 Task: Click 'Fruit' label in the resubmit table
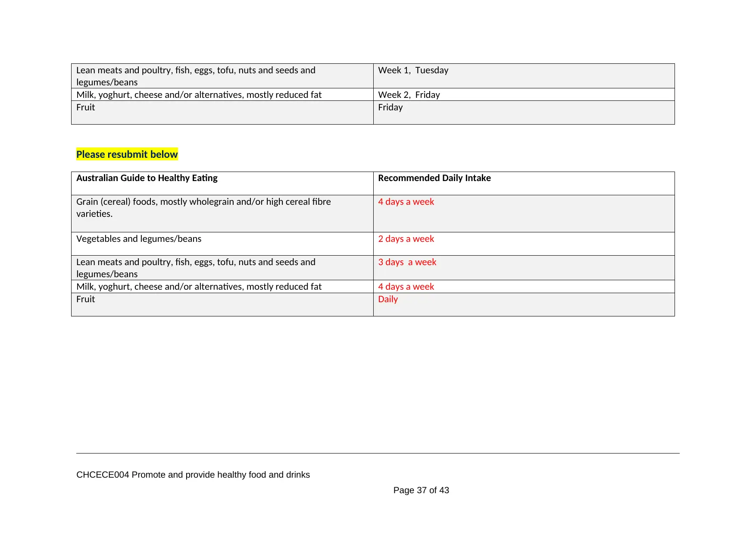85,299
